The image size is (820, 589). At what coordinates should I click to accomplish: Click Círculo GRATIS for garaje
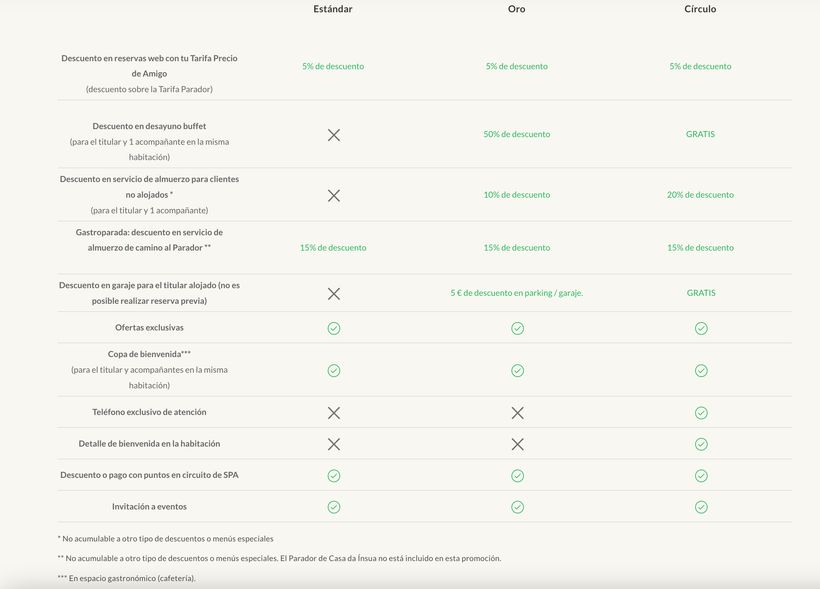[701, 293]
